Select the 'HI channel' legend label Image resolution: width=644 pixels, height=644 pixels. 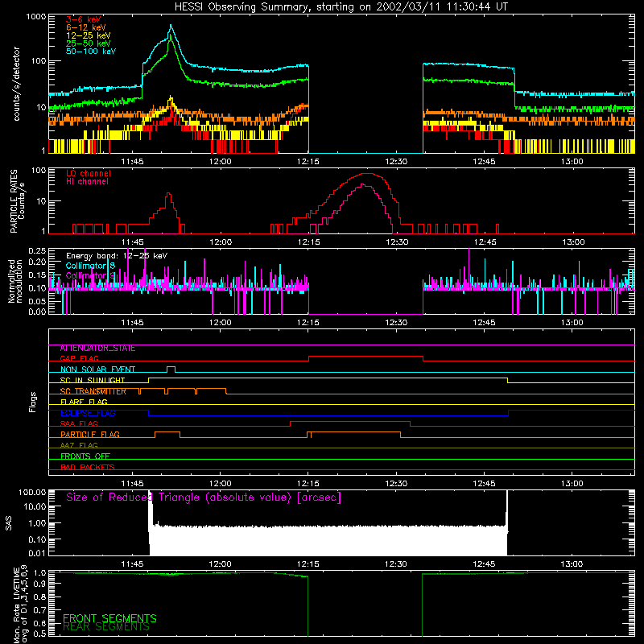pyautogui.click(x=88, y=182)
